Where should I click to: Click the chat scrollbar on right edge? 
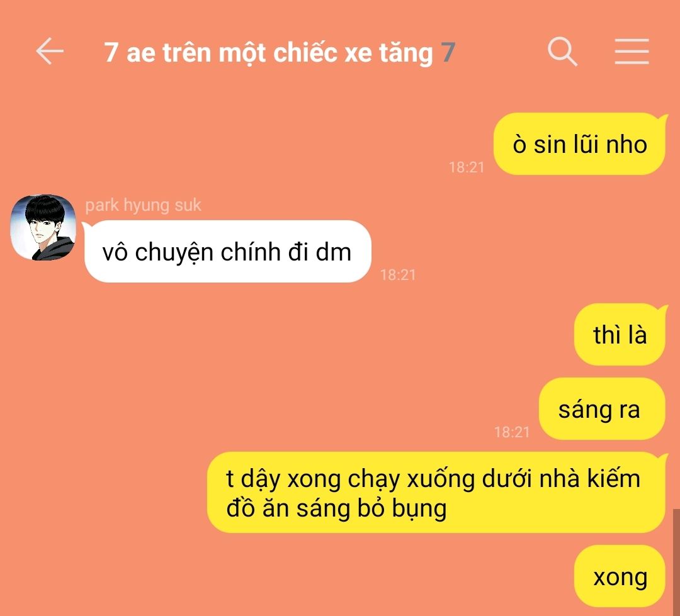(676, 563)
